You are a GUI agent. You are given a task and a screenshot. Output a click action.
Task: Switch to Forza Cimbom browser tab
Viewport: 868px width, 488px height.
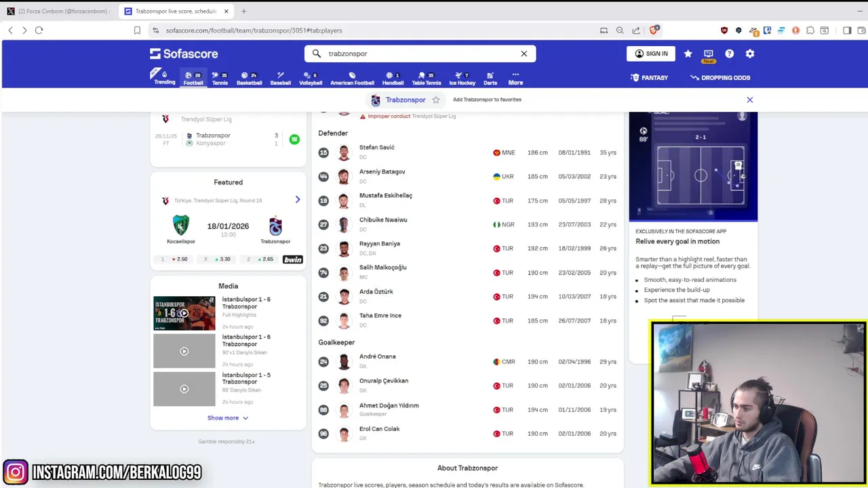[59, 11]
